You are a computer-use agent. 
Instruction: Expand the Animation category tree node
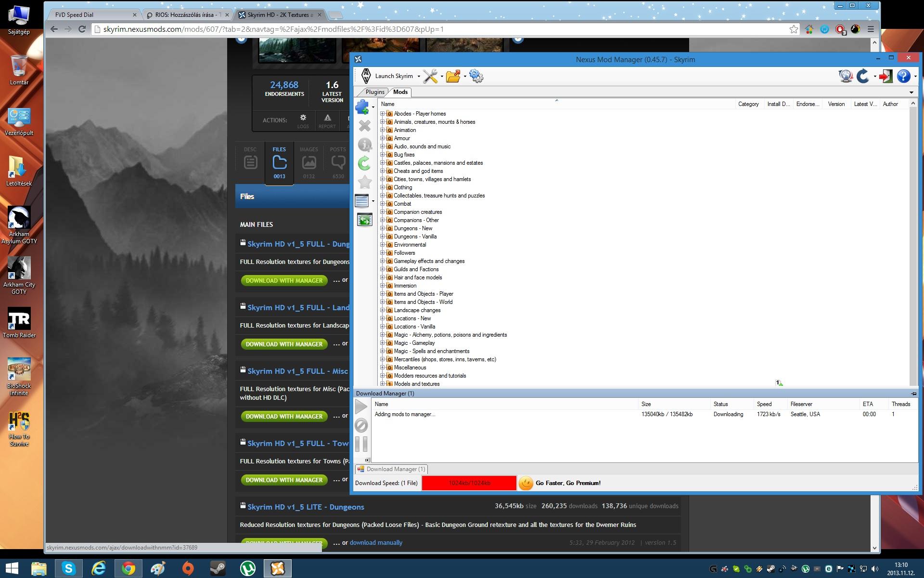pyautogui.click(x=383, y=130)
